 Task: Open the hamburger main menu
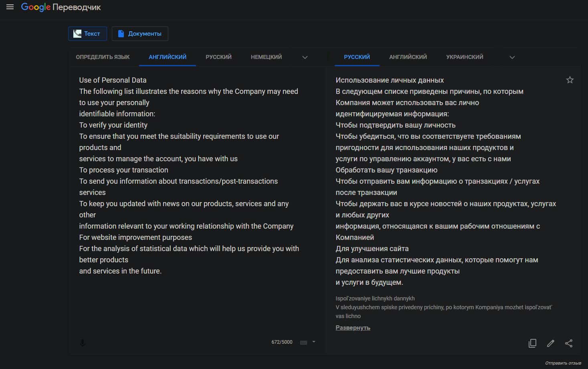(x=10, y=7)
